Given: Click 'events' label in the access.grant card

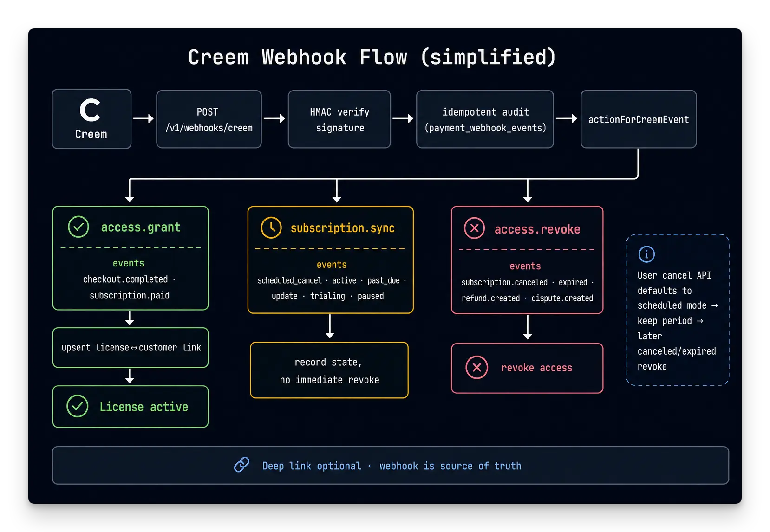Looking at the screenshot, I should coord(129,263).
